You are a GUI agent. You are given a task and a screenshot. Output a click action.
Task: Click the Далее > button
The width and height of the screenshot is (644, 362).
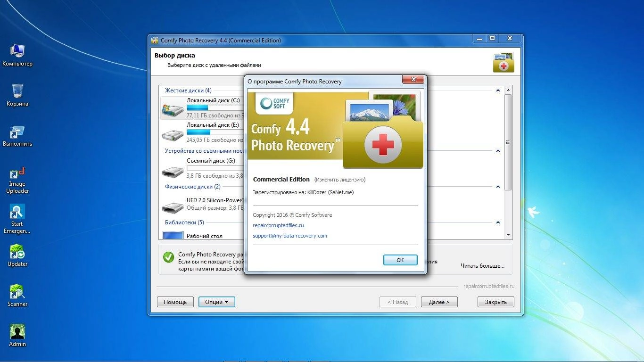439,302
